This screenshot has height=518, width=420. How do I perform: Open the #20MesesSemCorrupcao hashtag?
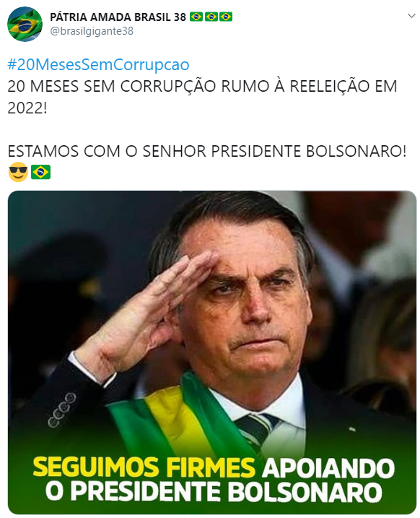point(98,65)
